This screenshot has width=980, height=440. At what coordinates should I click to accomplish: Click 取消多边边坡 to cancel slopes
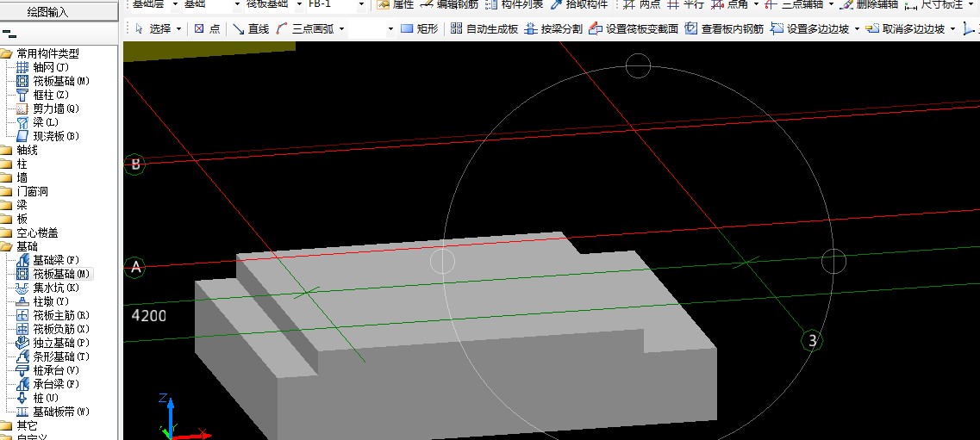click(x=906, y=28)
